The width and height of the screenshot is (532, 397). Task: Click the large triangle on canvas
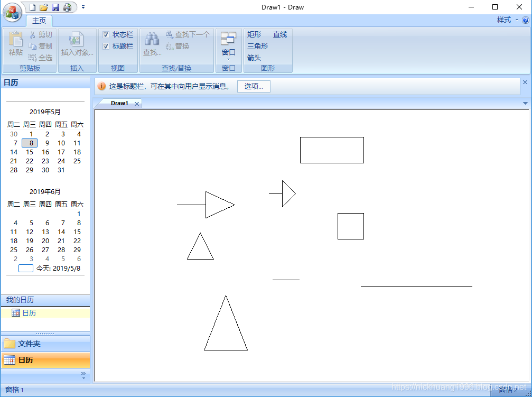pos(226,322)
